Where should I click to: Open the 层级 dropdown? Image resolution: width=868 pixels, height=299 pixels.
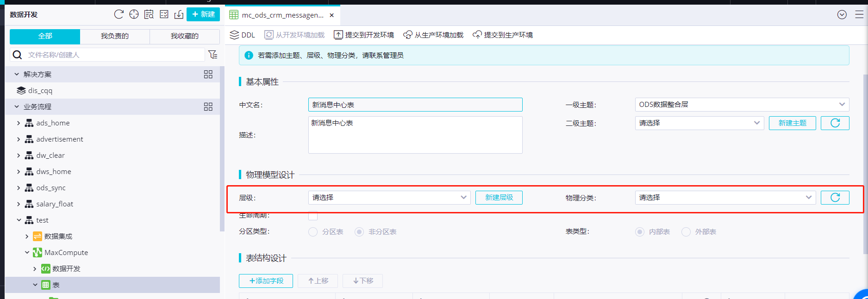coord(389,198)
